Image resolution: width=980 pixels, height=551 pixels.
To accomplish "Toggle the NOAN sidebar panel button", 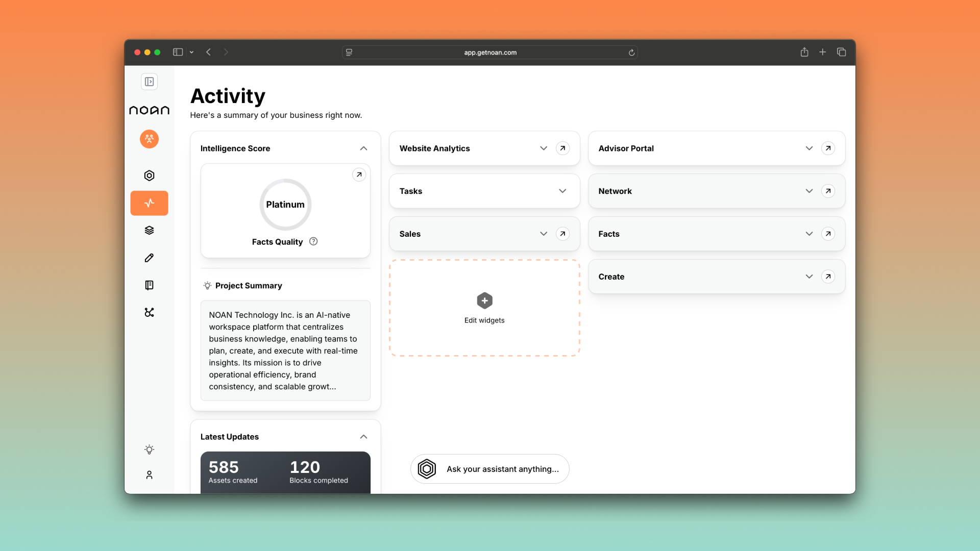I will pyautogui.click(x=149, y=82).
